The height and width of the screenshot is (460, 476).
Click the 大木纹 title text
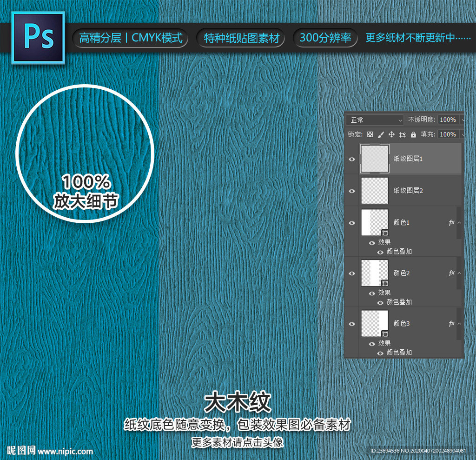click(238, 402)
